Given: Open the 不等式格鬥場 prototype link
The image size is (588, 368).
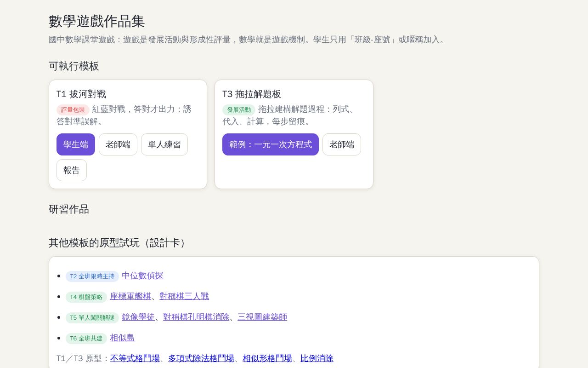Looking at the screenshot, I should pos(135,358).
